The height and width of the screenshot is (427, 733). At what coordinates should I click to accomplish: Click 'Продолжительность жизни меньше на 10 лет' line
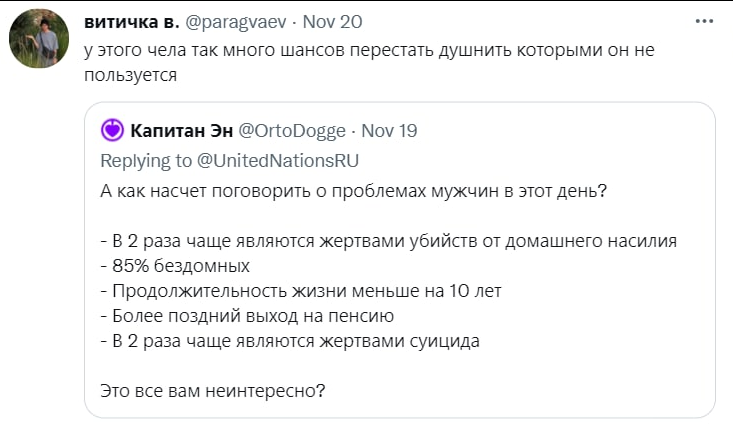point(301,291)
